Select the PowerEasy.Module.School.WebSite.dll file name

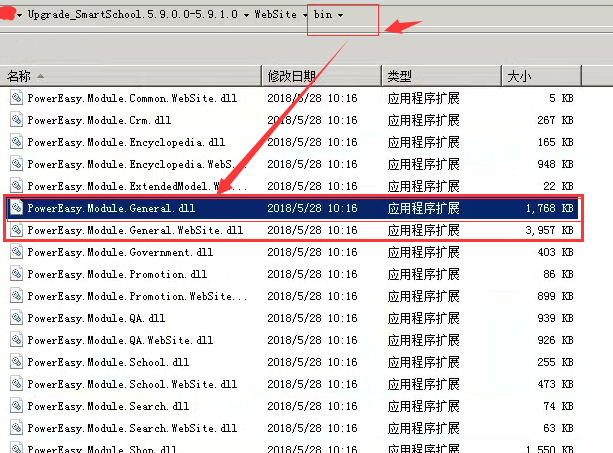[x=132, y=384]
